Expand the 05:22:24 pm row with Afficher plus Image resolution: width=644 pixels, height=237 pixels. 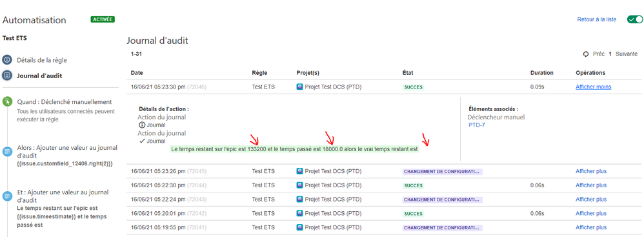(x=591, y=199)
